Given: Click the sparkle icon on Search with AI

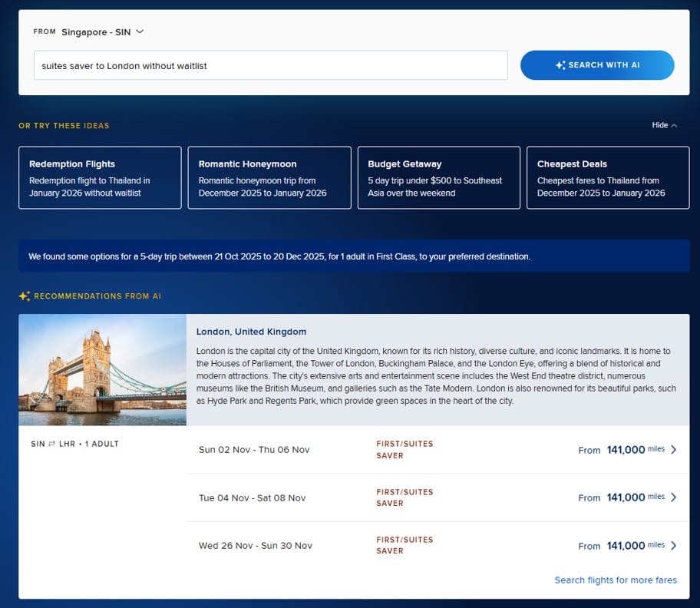Looking at the screenshot, I should coord(560,66).
